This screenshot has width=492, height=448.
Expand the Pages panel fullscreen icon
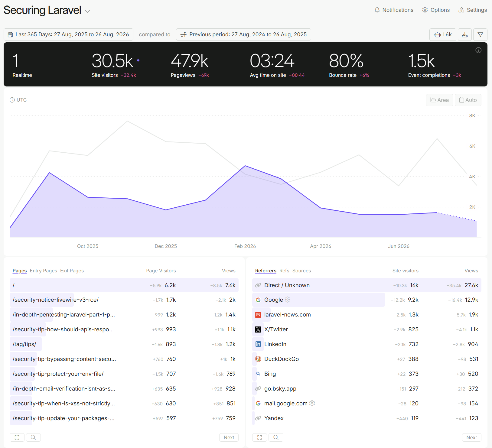[x=17, y=437]
